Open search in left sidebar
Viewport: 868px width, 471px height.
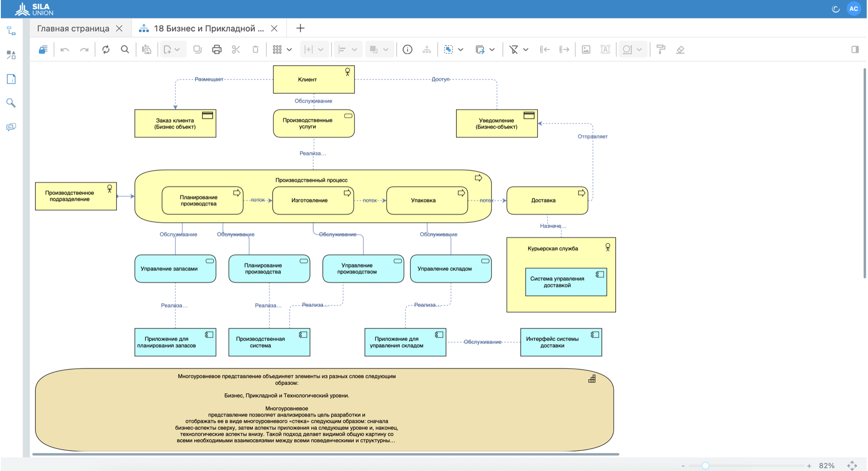[11, 103]
